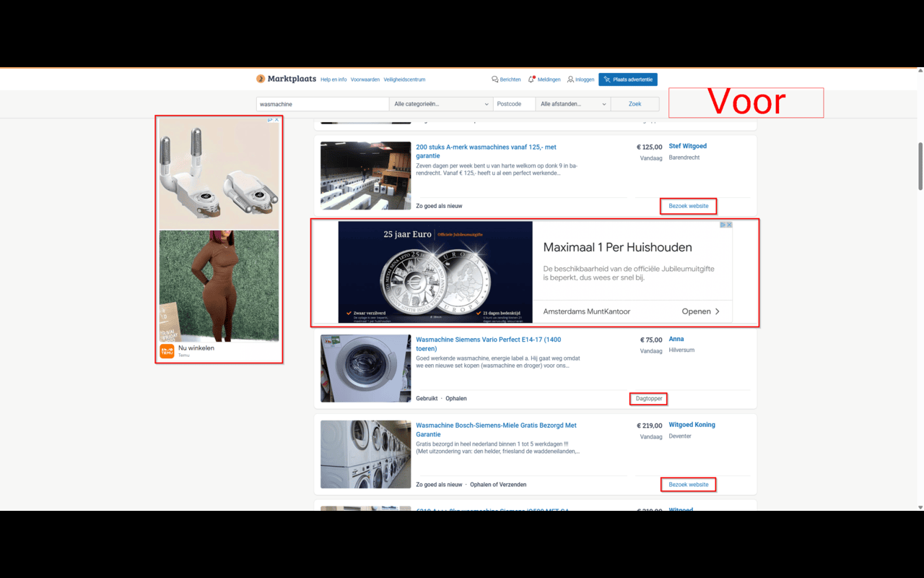
Task: Open Berichten via the chat bubble icon
Action: 494,79
